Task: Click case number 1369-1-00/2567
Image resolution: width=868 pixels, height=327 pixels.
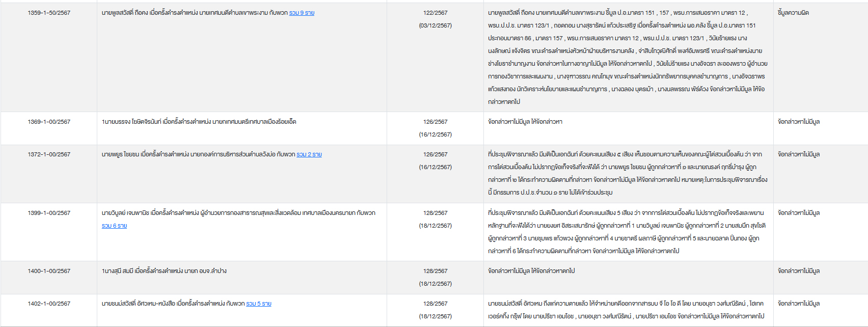Action: point(49,122)
